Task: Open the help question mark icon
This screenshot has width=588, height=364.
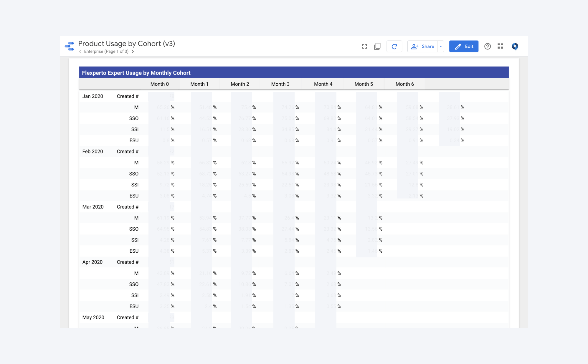Action: [488, 46]
